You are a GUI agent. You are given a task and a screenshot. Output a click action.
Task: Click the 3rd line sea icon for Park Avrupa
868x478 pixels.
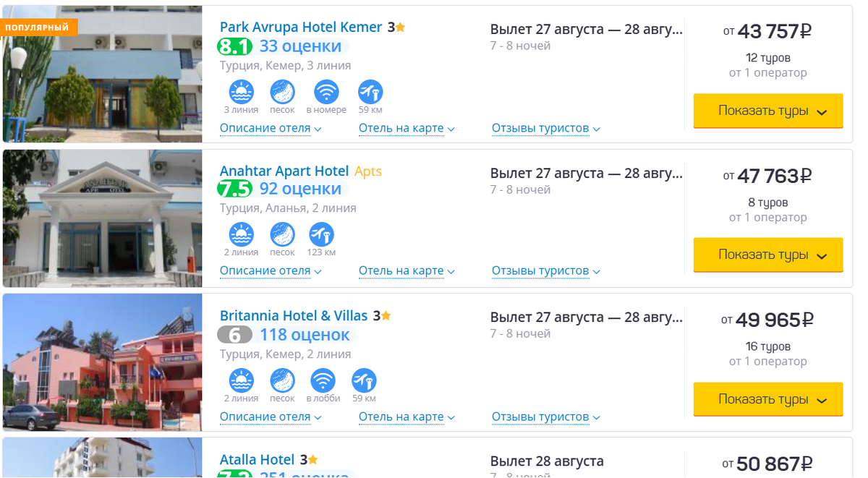click(241, 93)
